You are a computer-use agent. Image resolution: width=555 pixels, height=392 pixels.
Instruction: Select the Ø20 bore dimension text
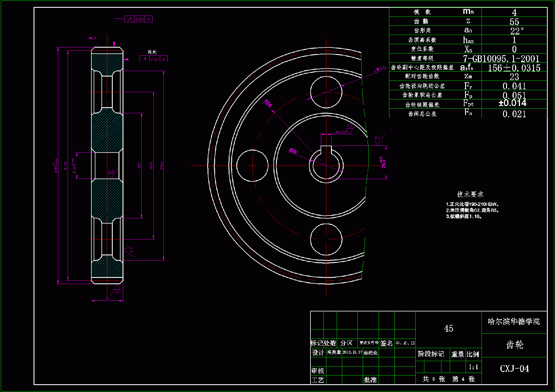(293, 151)
